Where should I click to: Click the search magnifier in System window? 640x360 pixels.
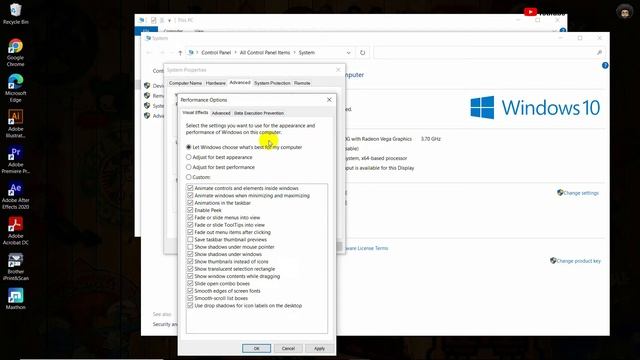599,52
